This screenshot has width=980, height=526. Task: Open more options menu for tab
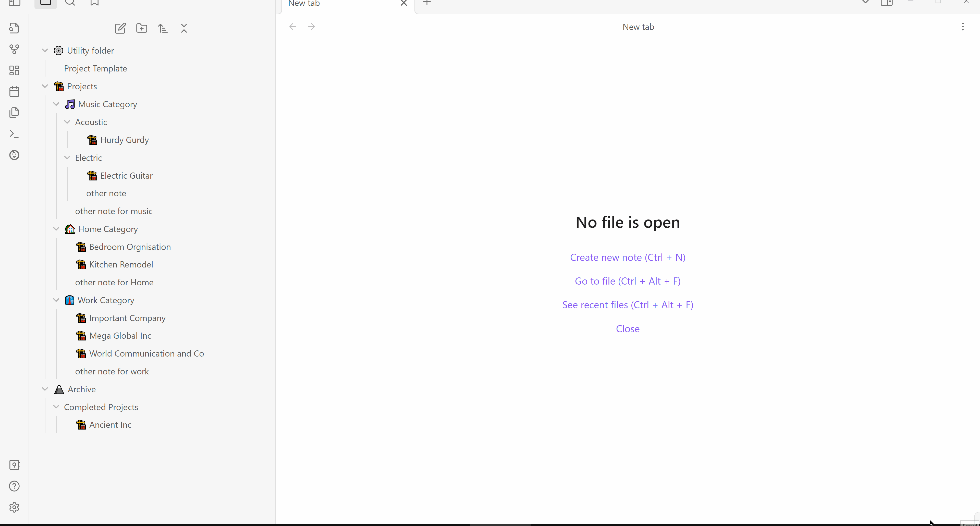pyautogui.click(x=963, y=27)
